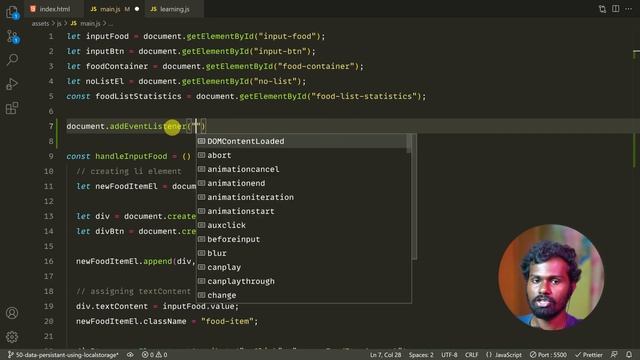Click the Ln 7, Col 28 cursor position
Viewport: 640px width, 360px height.
385,355
